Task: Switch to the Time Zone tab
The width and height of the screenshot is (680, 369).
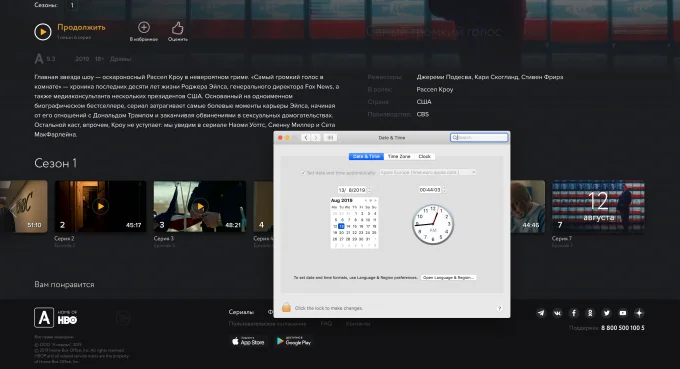Action: (399, 156)
